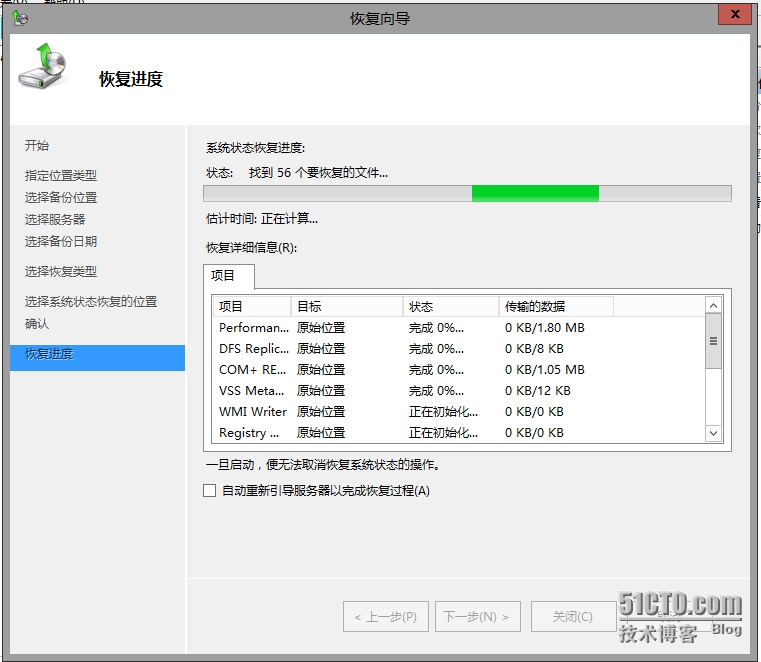Select the WMI Writer row
The image size is (761, 662).
[x=459, y=412]
